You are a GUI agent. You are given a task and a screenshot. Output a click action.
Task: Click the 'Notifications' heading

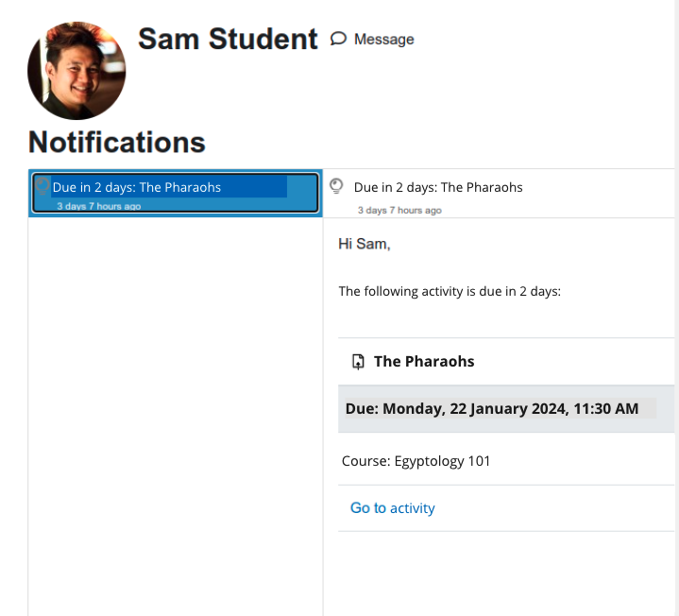click(117, 142)
